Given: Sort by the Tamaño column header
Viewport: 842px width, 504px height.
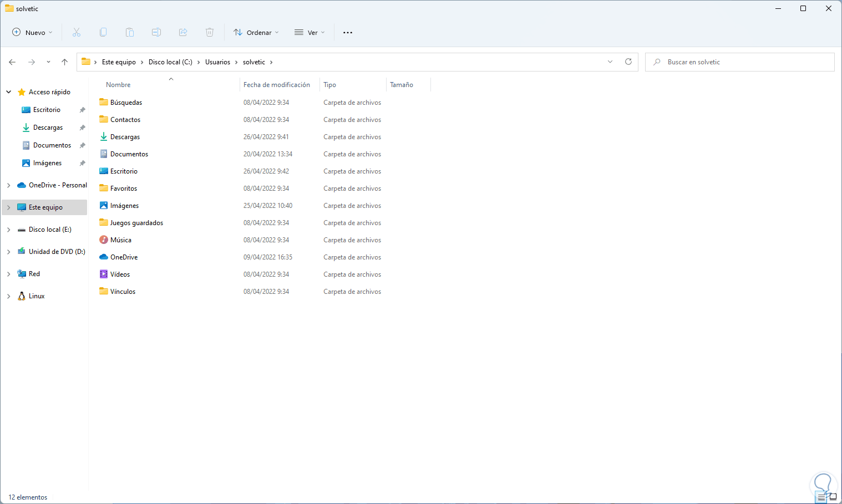Looking at the screenshot, I should coord(402,85).
